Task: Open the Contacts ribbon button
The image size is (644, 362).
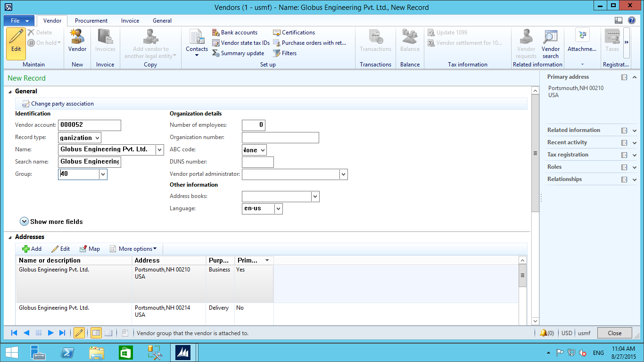Action: pyautogui.click(x=197, y=42)
